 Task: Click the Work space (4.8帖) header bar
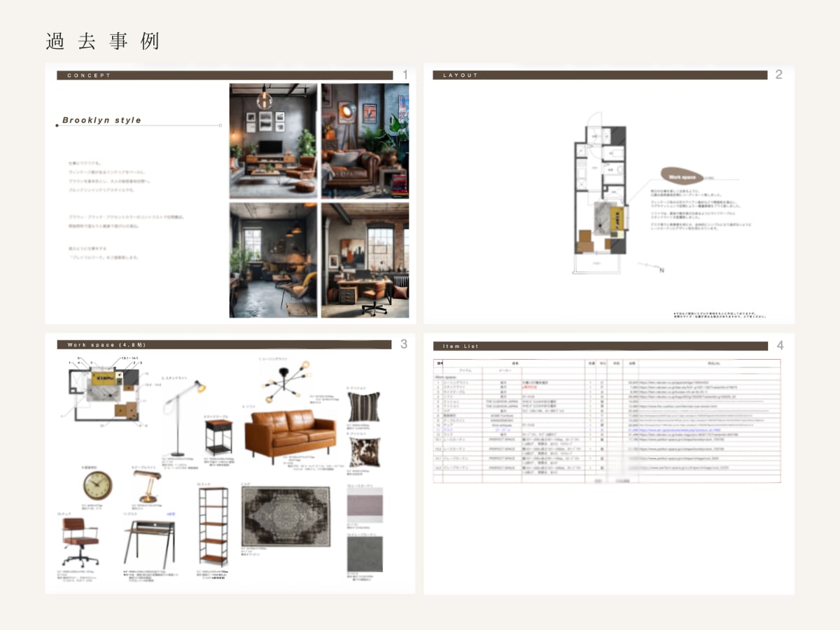coord(224,344)
